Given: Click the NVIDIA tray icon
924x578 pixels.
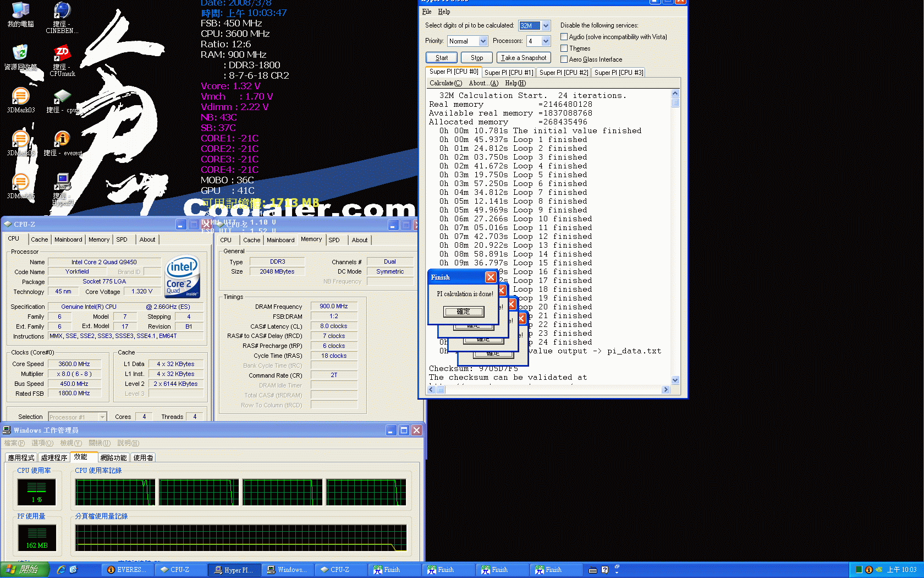Looking at the screenshot, I should (x=879, y=570).
